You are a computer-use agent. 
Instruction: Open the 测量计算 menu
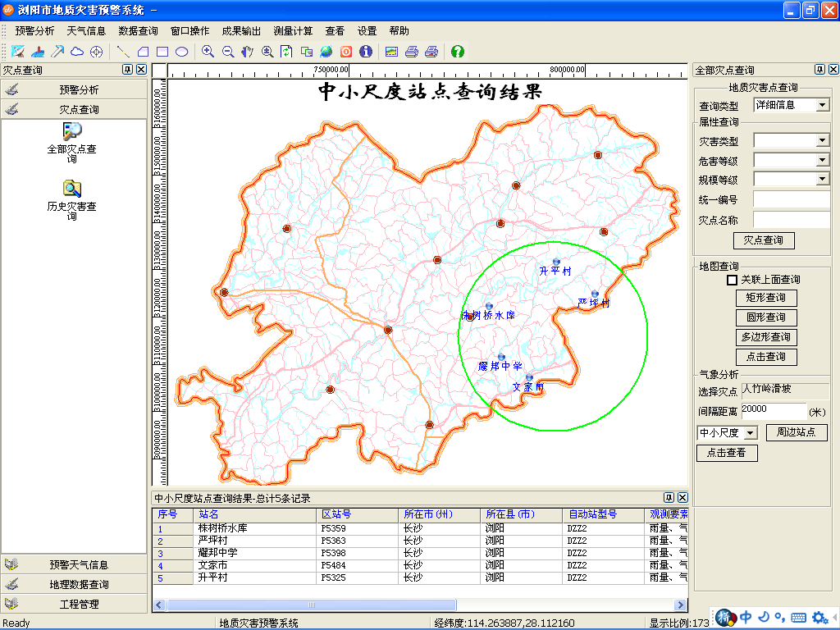pos(293,31)
